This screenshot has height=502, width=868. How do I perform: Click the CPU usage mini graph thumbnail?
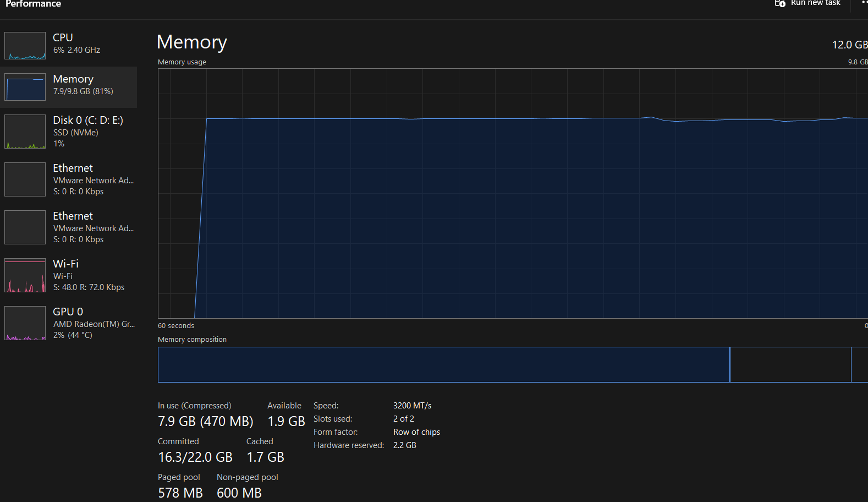click(x=25, y=46)
